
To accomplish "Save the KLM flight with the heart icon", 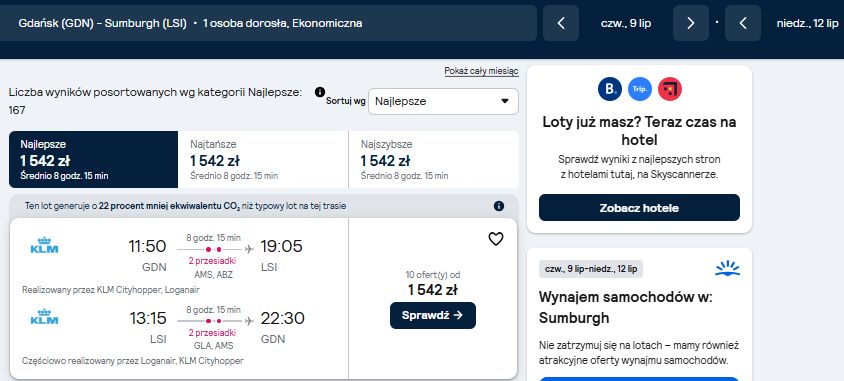I will pyautogui.click(x=496, y=239).
